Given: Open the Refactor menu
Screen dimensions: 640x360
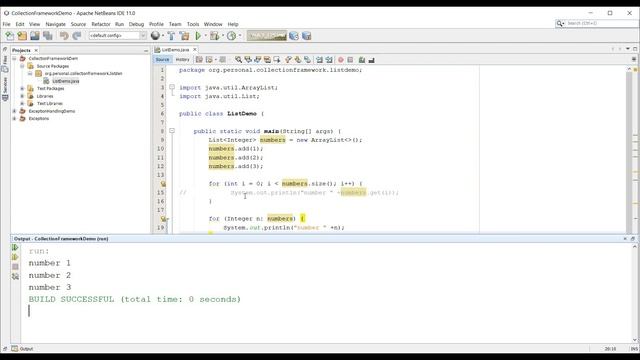Looking at the screenshot, I should point(101,24).
